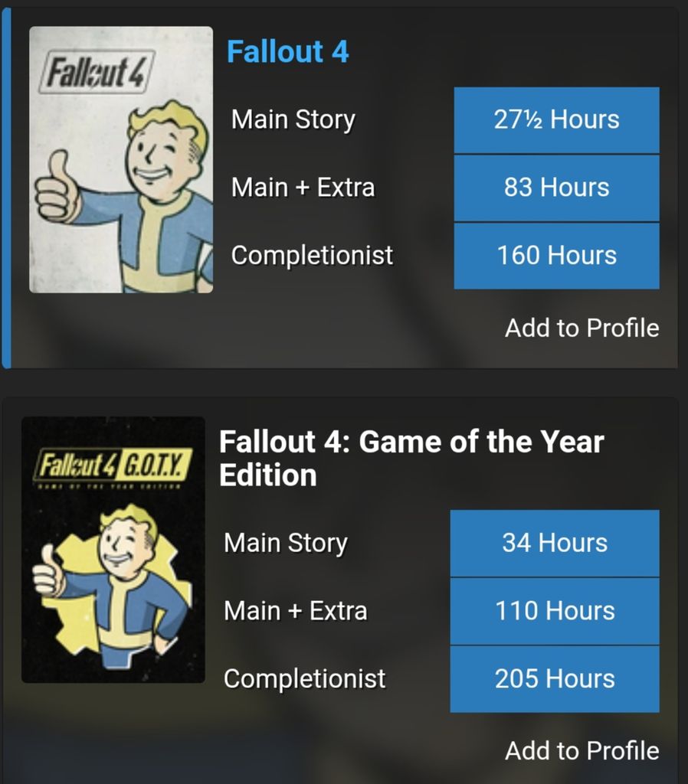Click the Fallout 4 logo on the white cover
Screen dimensions: 688x784
[97, 73]
